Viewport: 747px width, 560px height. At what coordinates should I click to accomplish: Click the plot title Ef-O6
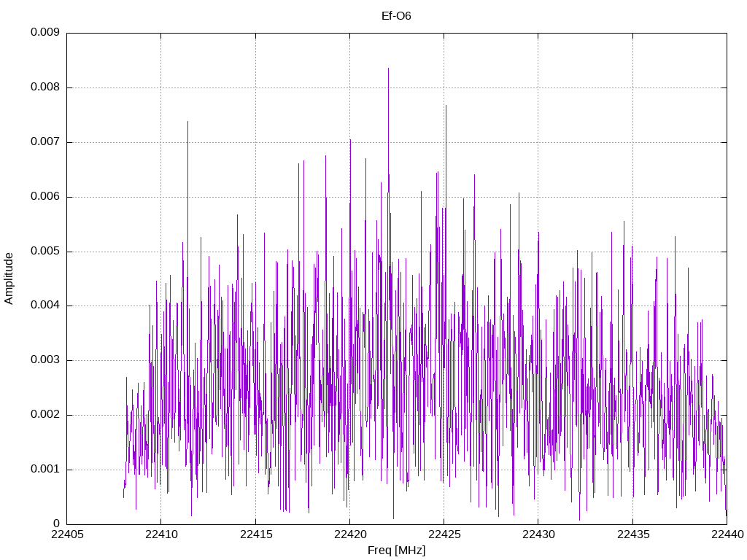tap(396, 16)
